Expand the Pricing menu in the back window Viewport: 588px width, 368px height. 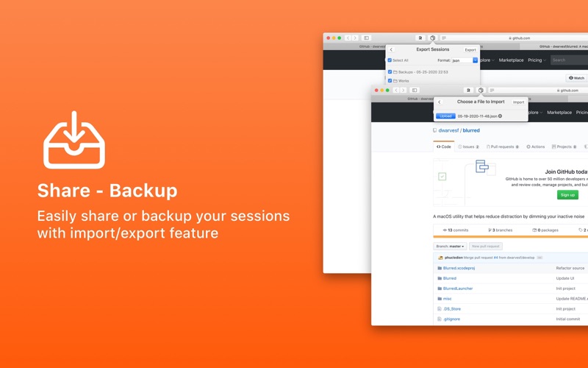pos(537,60)
